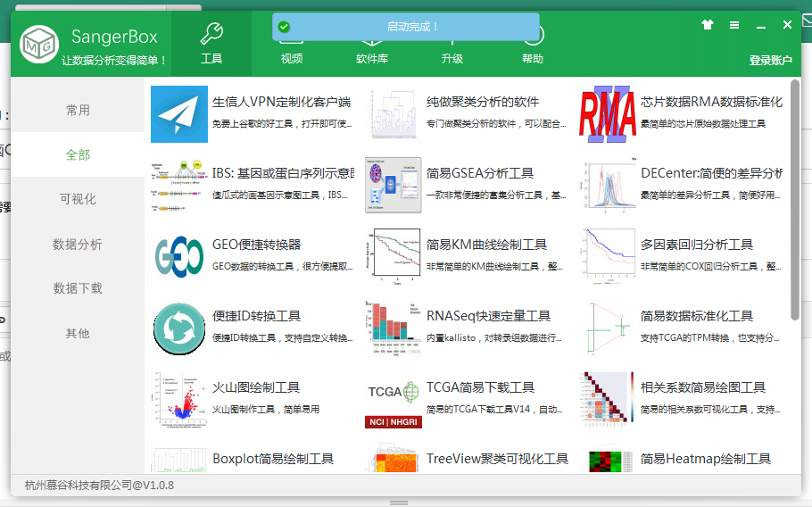The height and width of the screenshot is (507, 812).
Task: Click the 简易KM曲线绘制工具 title
Action: [x=487, y=245]
